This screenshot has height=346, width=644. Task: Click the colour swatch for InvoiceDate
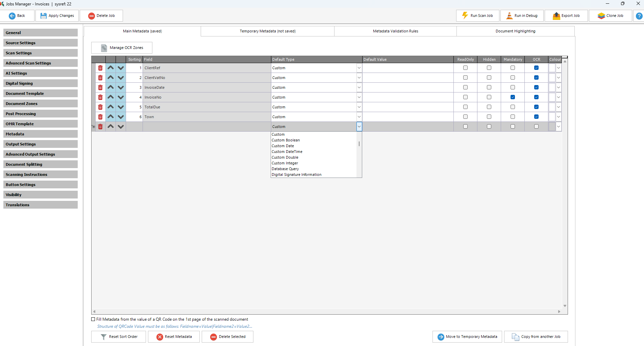pos(552,87)
